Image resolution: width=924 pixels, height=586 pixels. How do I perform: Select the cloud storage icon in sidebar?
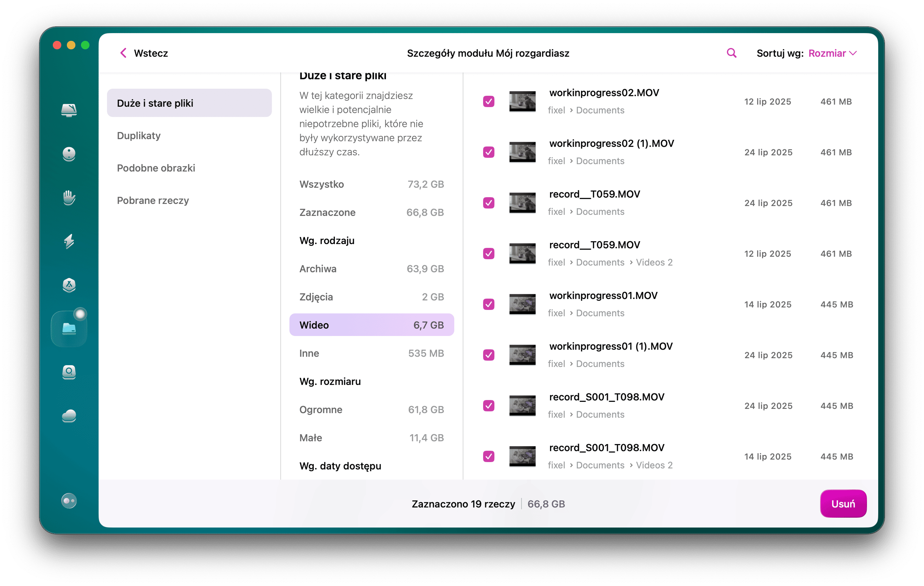pos(69,416)
